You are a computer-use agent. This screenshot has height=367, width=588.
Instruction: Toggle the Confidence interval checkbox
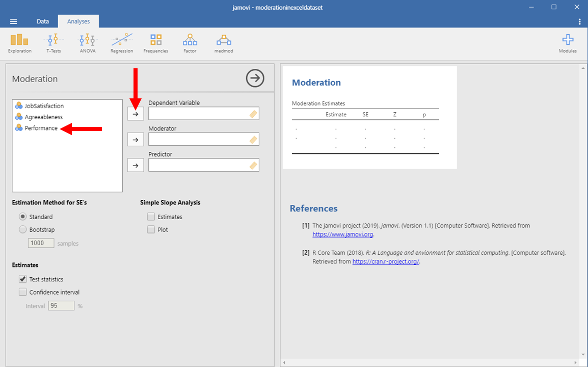click(23, 292)
